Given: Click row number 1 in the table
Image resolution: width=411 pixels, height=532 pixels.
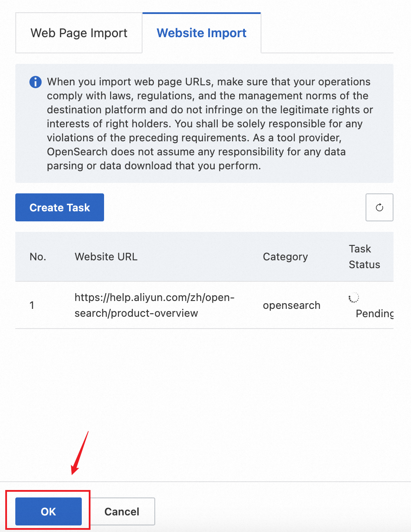Looking at the screenshot, I should [32, 305].
